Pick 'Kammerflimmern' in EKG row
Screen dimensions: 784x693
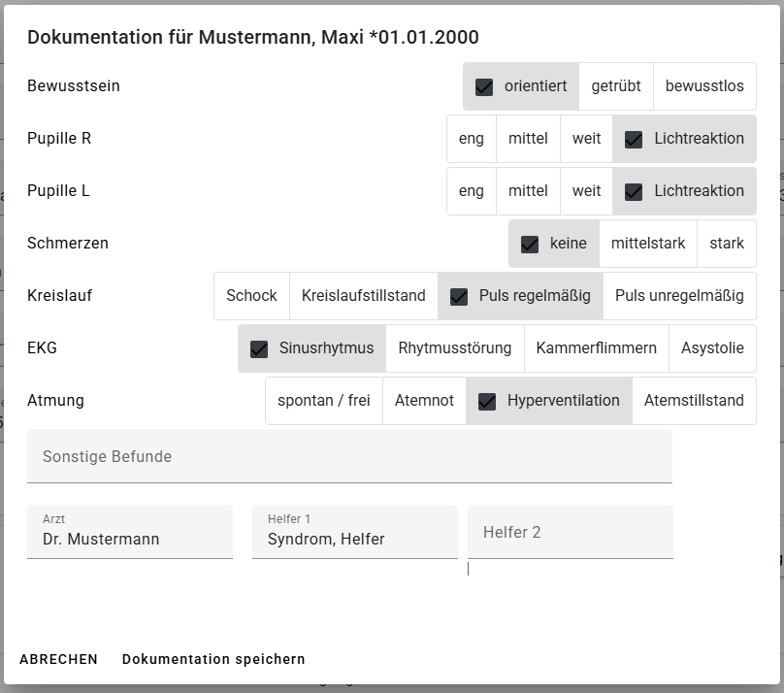(596, 348)
